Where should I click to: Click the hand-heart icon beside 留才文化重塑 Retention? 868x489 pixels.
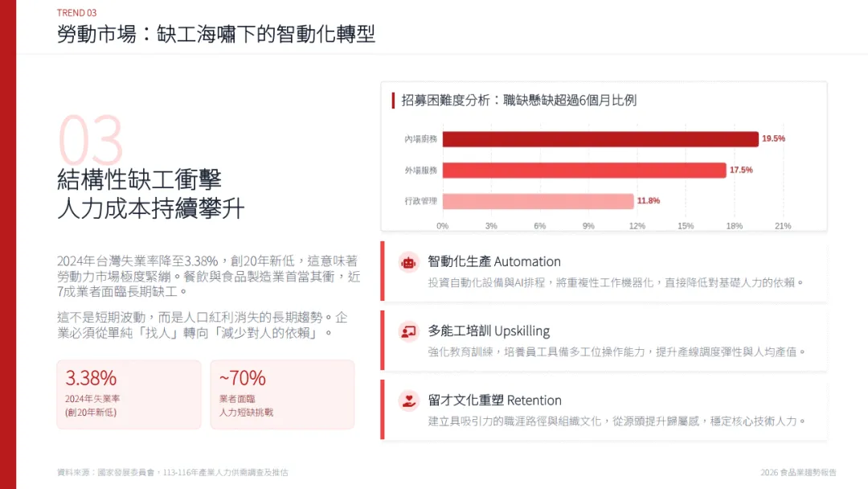(408, 401)
